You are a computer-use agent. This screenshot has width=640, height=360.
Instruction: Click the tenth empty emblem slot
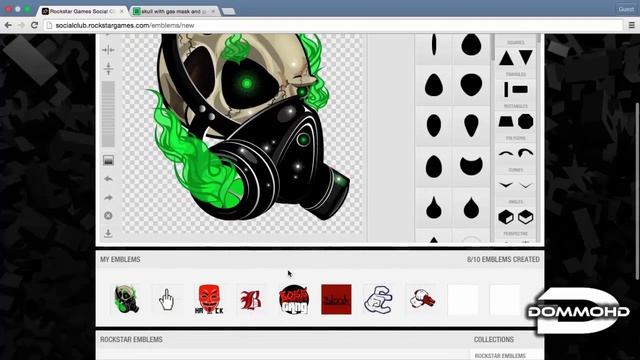tap(505, 300)
